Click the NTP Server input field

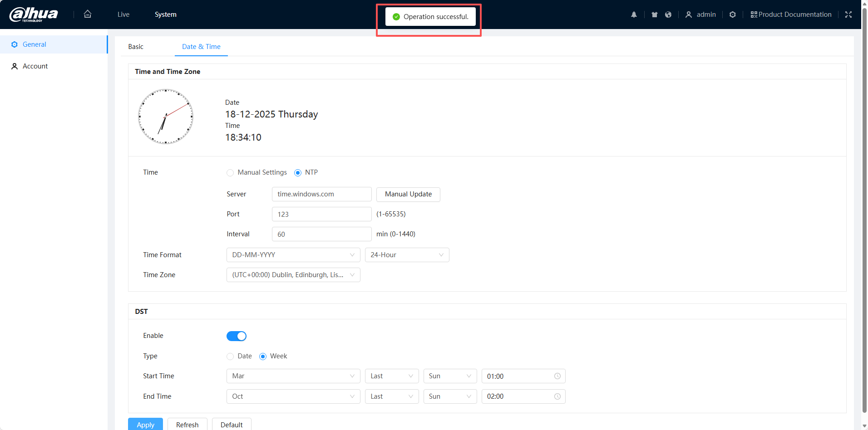(321, 194)
